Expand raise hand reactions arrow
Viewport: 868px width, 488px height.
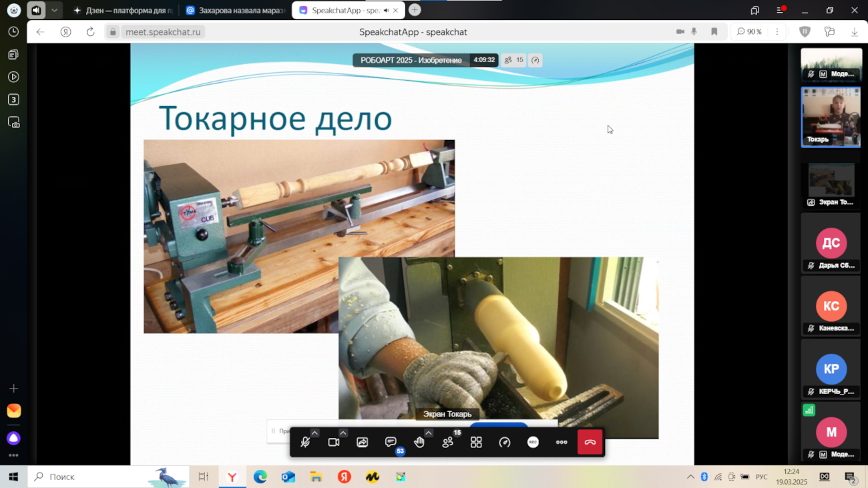coord(429,433)
